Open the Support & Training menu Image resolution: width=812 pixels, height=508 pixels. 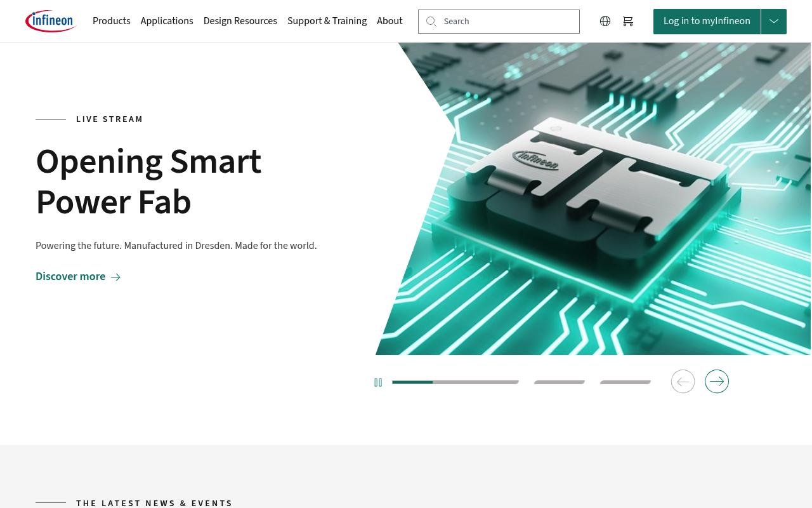pyautogui.click(x=327, y=21)
